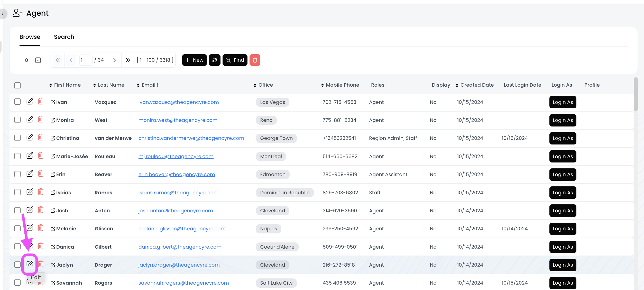Image resolution: width=644 pixels, height=290 pixels.
Task: Collapse the sidebar with the left chevron
Action: coord(3,14)
